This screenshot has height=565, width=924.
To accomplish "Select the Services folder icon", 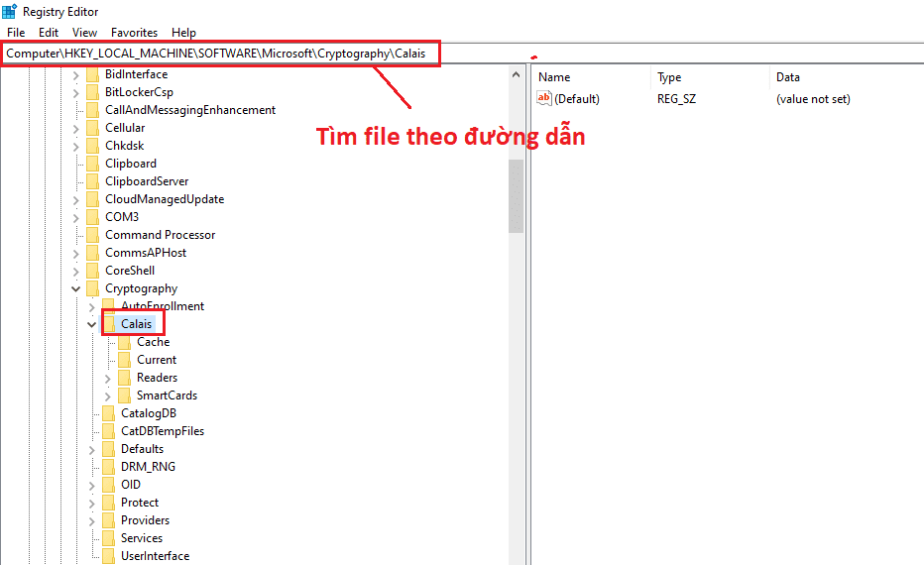I will pyautogui.click(x=108, y=538).
